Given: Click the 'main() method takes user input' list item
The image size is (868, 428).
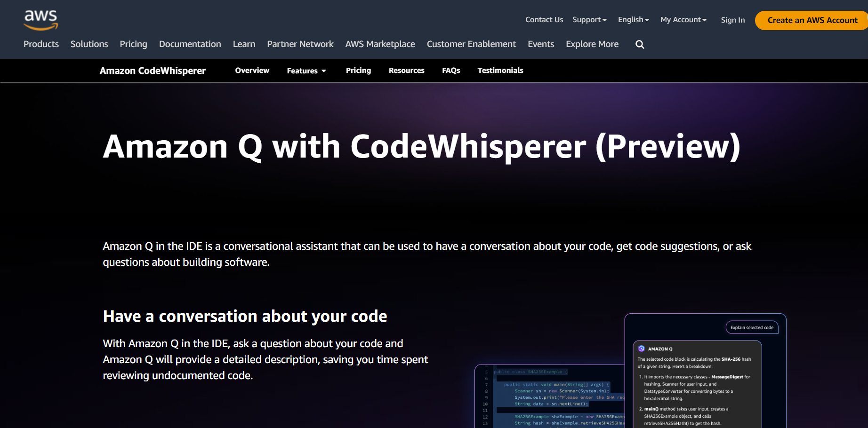Looking at the screenshot, I should point(684,416).
